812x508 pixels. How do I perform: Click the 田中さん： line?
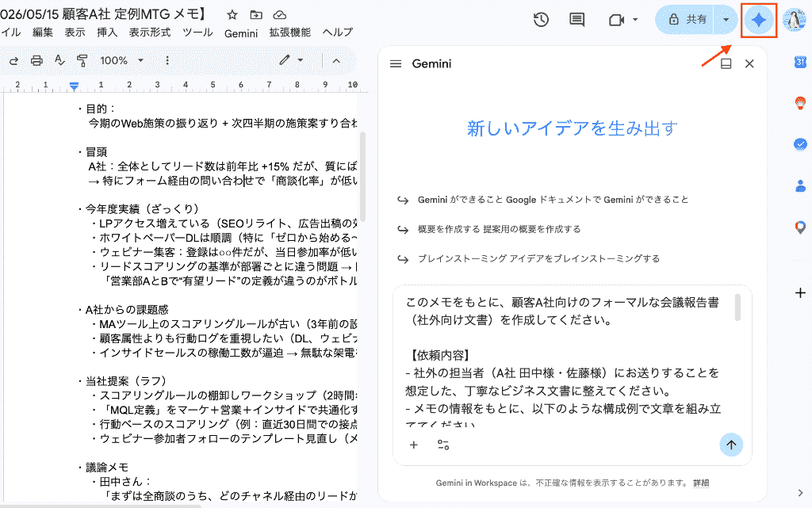(124, 482)
